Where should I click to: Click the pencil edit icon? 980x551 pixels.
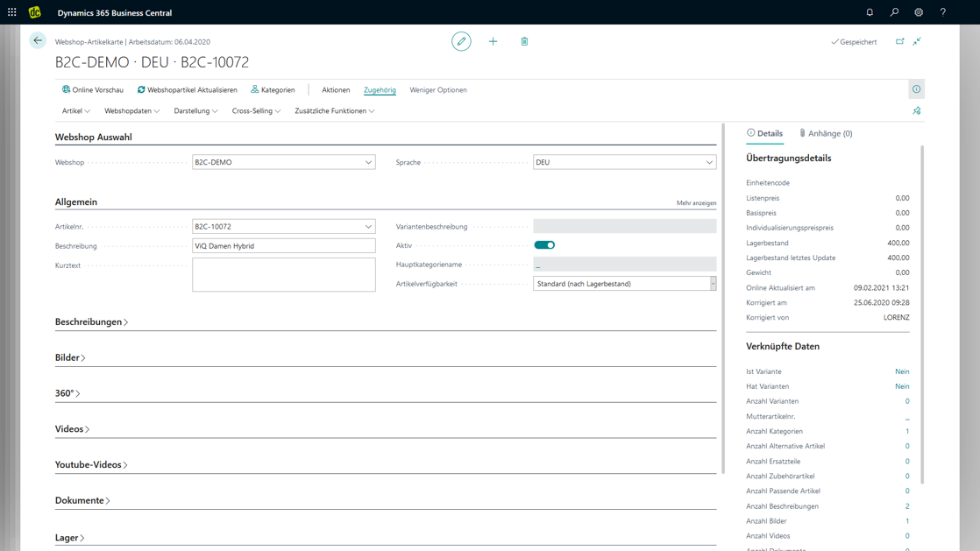[461, 41]
